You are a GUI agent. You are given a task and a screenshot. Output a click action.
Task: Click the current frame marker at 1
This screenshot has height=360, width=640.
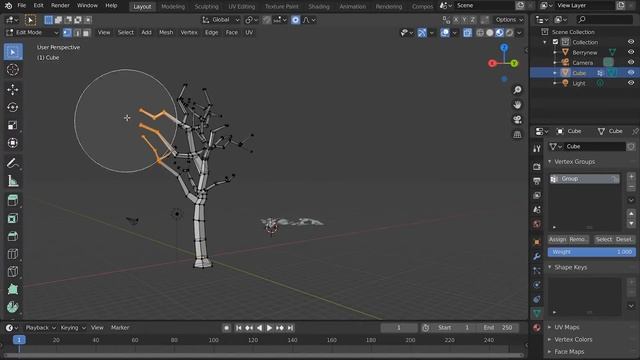pos(19,340)
